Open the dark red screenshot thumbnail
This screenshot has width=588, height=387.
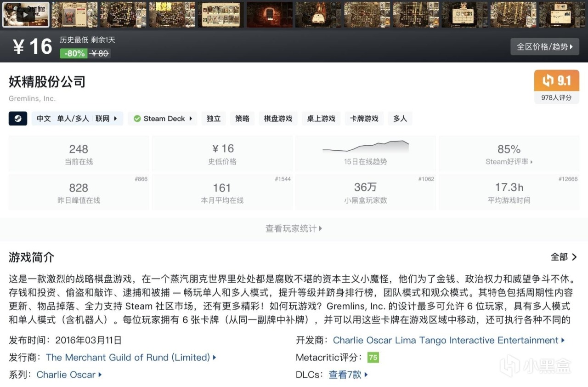[x=270, y=14]
